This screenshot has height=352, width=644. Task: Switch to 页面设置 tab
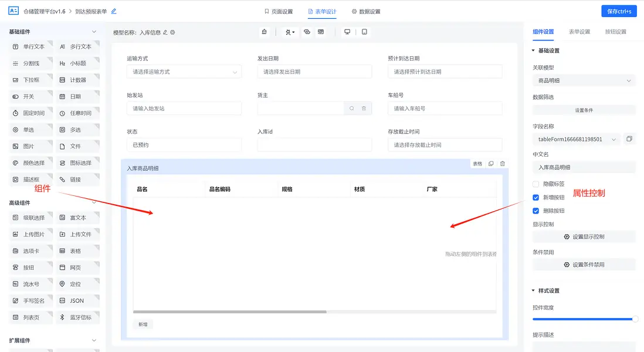pos(279,12)
